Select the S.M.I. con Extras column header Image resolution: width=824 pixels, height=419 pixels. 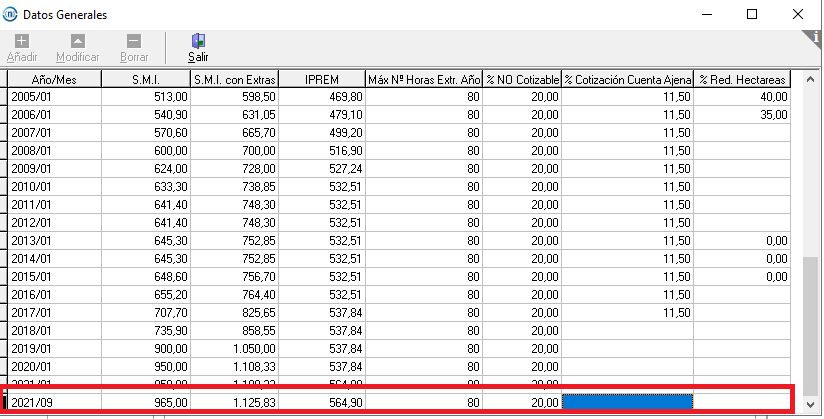tap(234, 79)
